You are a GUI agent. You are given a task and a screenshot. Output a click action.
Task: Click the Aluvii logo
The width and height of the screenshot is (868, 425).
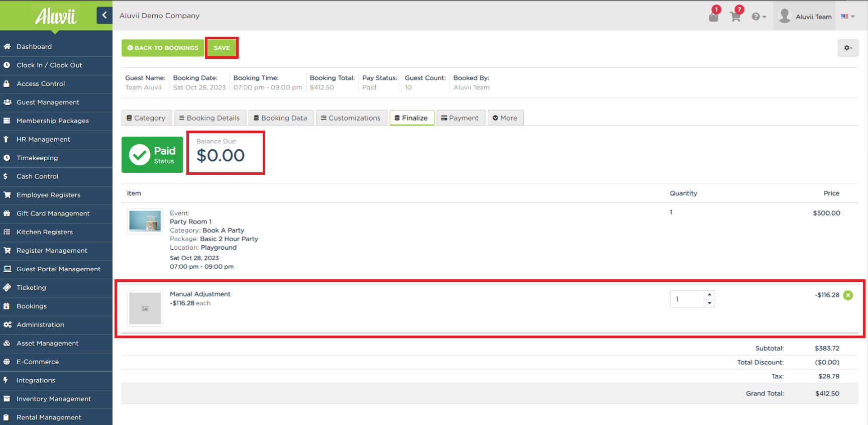[x=56, y=17]
